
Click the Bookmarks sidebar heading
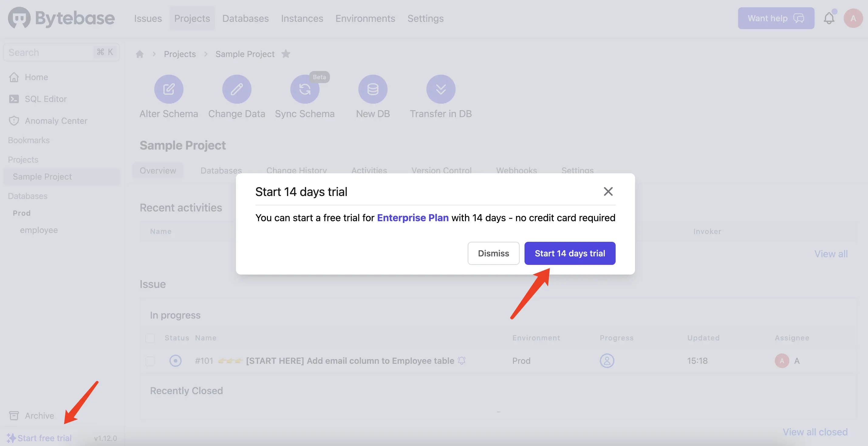tap(29, 140)
